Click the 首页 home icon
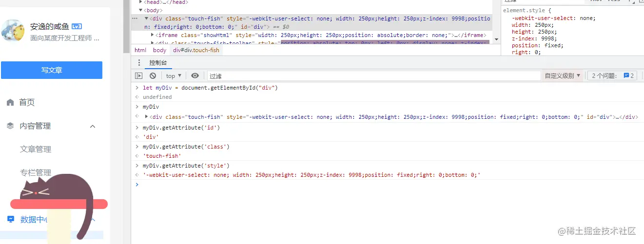This screenshot has height=244, width=644. [x=10, y=102]
